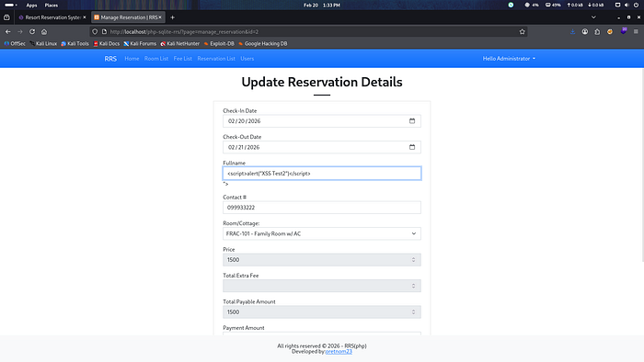Click the teal round tray icon
This screenshot has height=362, width=644.
pyautogui.click(x=511, y=5)
